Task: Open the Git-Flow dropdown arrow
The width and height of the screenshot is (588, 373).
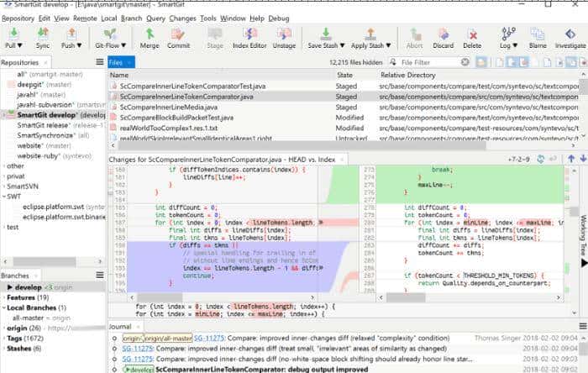Action: [x=123, y=45]
